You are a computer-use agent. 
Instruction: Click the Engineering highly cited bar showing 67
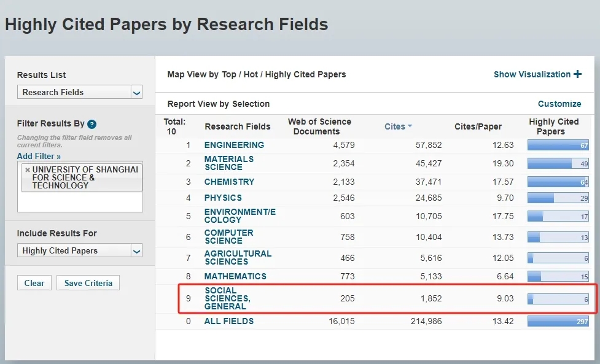tap(558, 145)
